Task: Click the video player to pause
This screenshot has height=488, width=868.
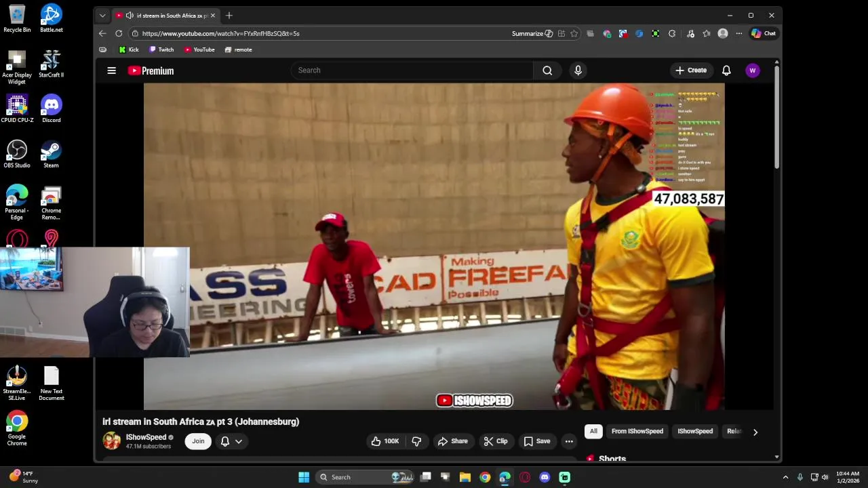Action: [x=434, y=247]
